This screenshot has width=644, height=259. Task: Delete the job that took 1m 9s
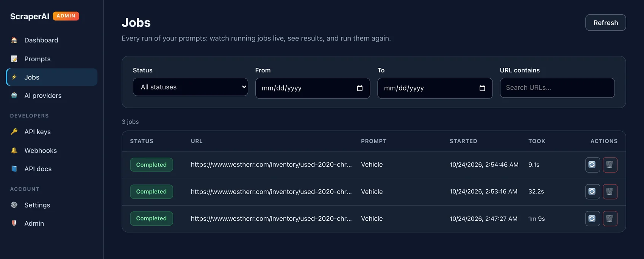click(610, 218)
